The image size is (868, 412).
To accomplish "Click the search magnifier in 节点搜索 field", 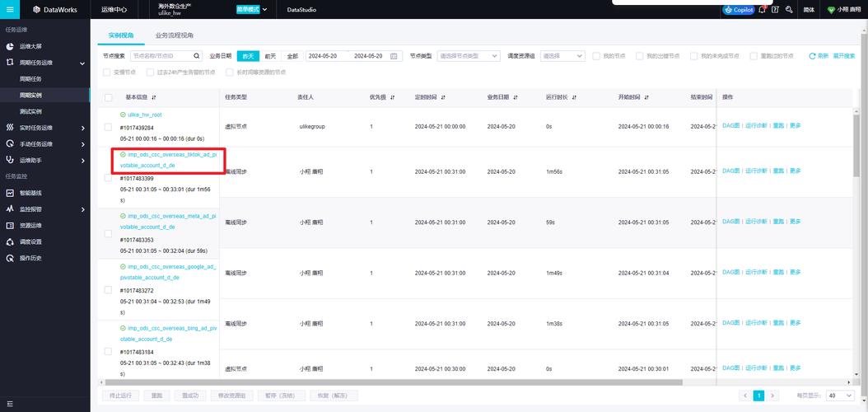I will coord(197,56).
